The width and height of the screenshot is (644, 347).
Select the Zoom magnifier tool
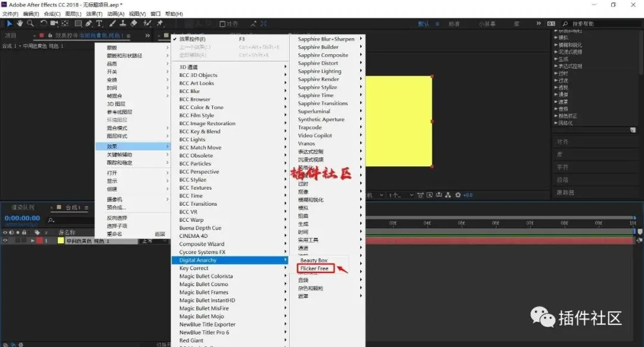(30, 23)
